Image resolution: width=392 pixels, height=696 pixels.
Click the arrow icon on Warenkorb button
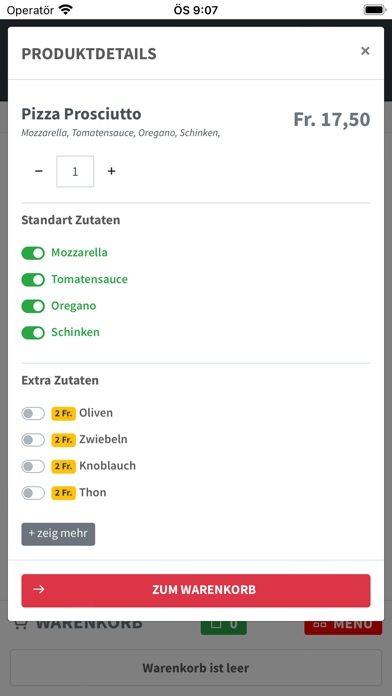pos(39,590)
